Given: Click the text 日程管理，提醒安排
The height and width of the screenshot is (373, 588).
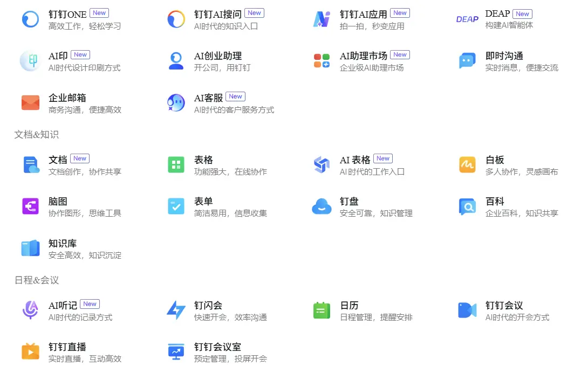Looking at the screenshot, I should (x=376, y=317).
